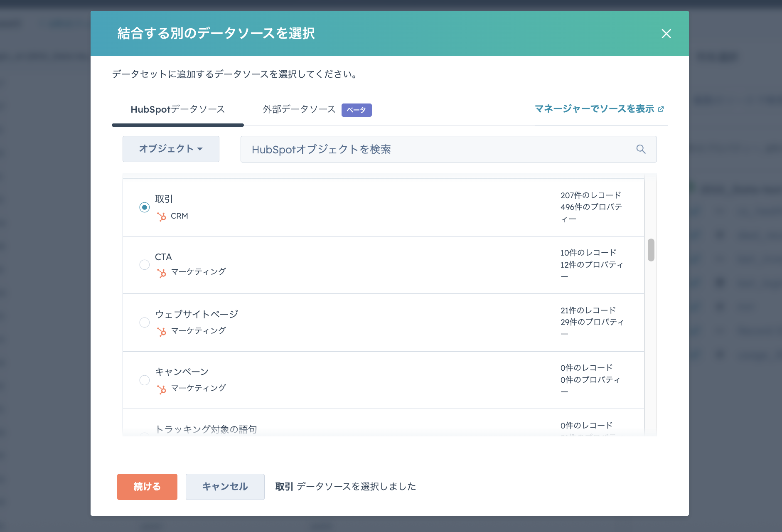The image size is (782, 532).
Task: Switch to the HubSpotデータソース tab
Action: point(177,110)
